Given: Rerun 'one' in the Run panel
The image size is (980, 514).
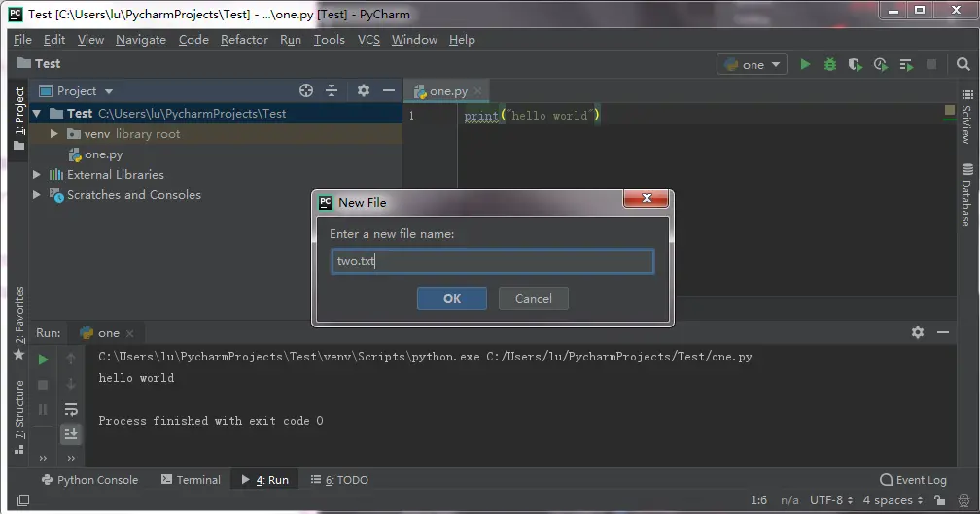Looking at the screenshot, I should pyautogui.click(x=43, y=360).
